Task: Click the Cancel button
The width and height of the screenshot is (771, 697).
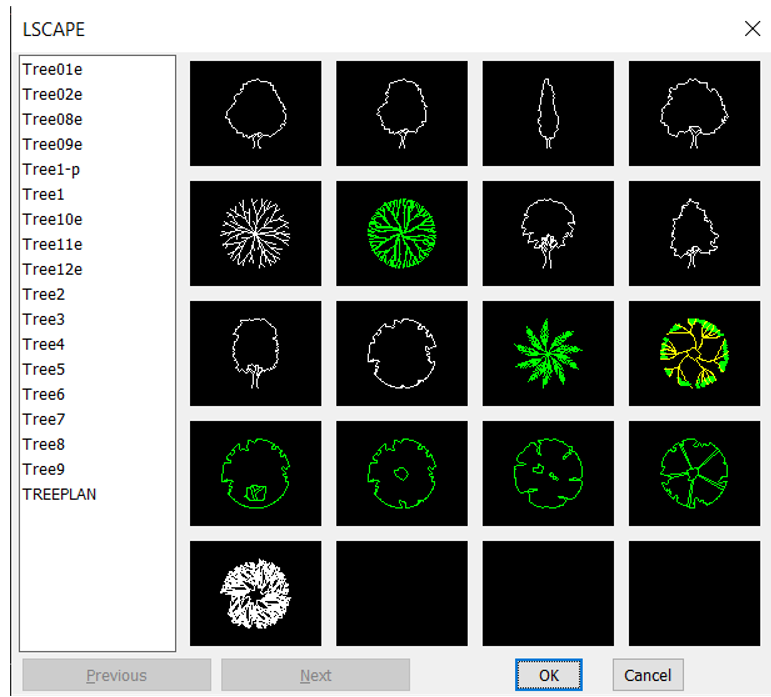Action: pyautogui.click(x=648, y=675)
